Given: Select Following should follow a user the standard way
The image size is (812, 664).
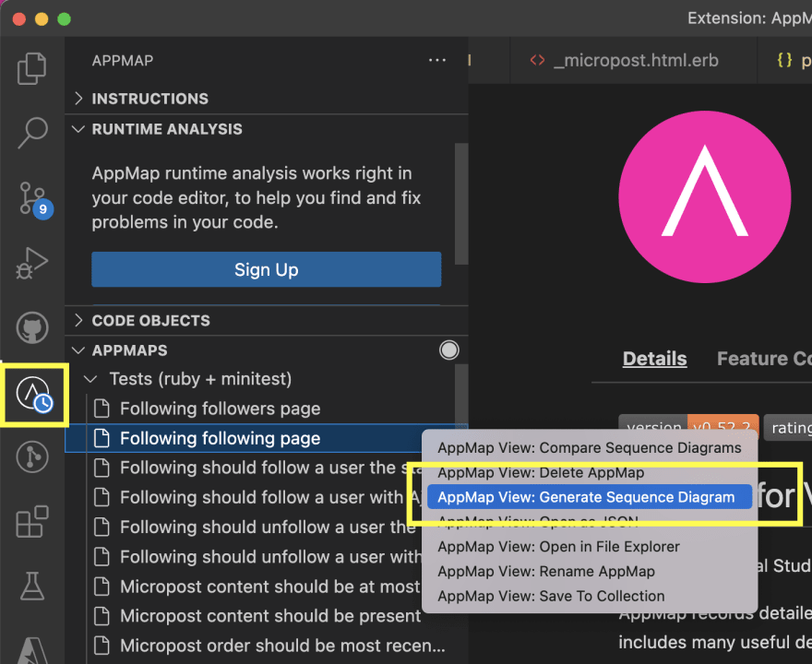Looking at the screenshot, I should (x=244, y=468).
